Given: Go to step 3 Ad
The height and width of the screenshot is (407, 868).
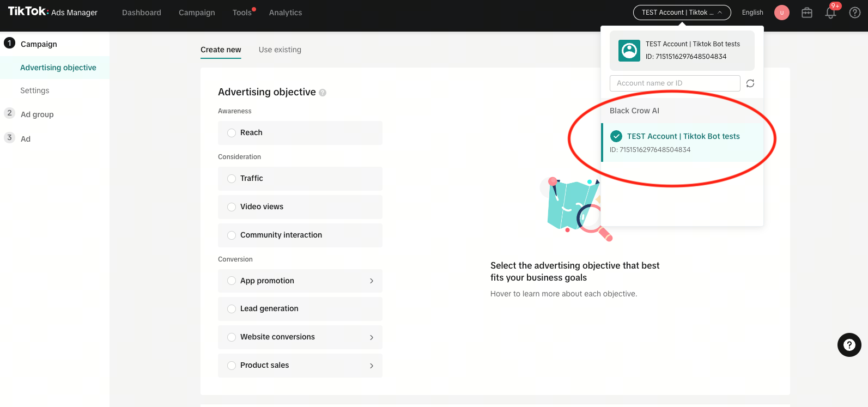Looking at the screenshot, I should [x=17, y=138].
